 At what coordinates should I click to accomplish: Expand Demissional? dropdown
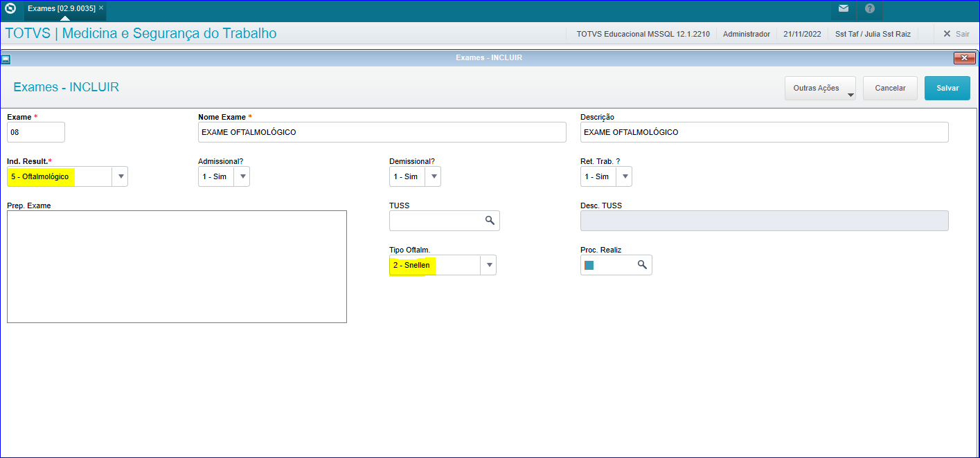(x=434, y=176)
